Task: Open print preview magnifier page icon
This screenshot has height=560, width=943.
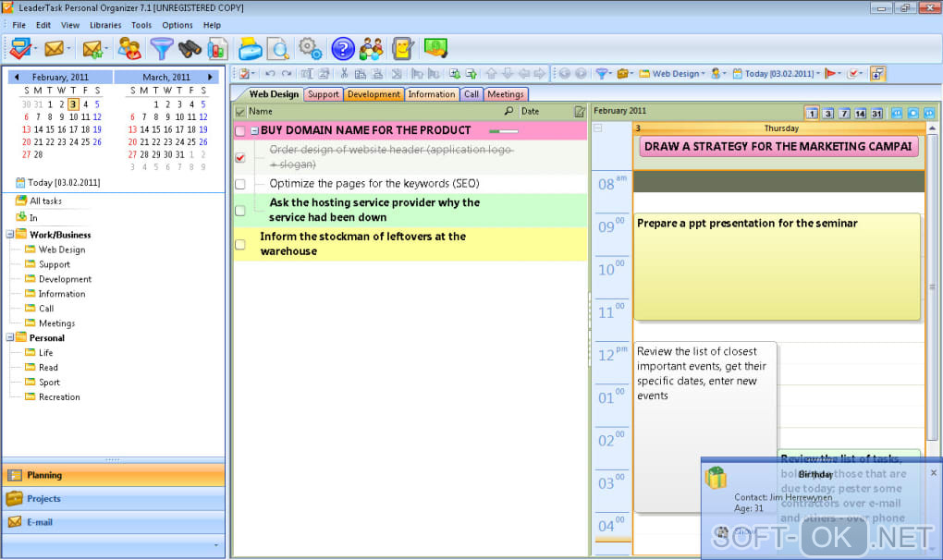Action: pyautogui.click(x=278, y=49)
